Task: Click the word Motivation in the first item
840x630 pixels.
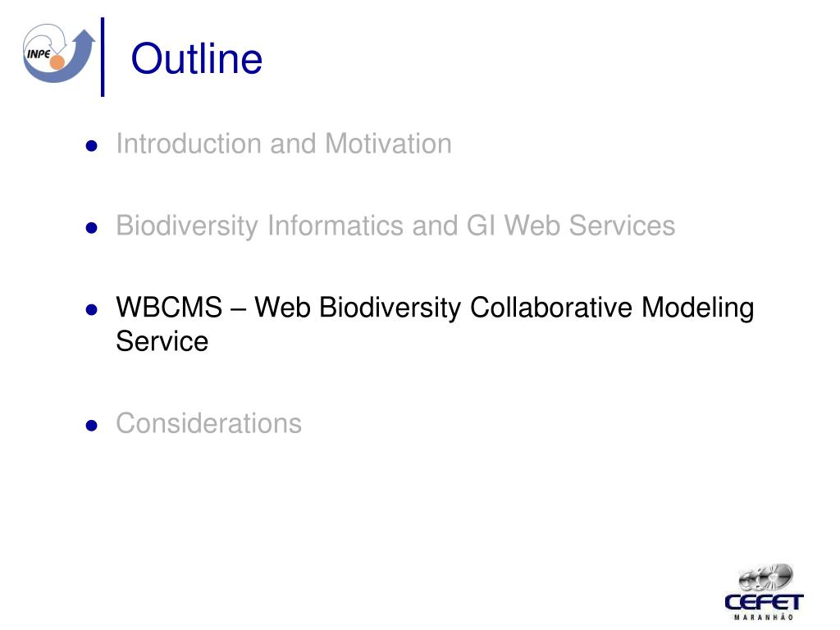Action: tap(388, 144)
